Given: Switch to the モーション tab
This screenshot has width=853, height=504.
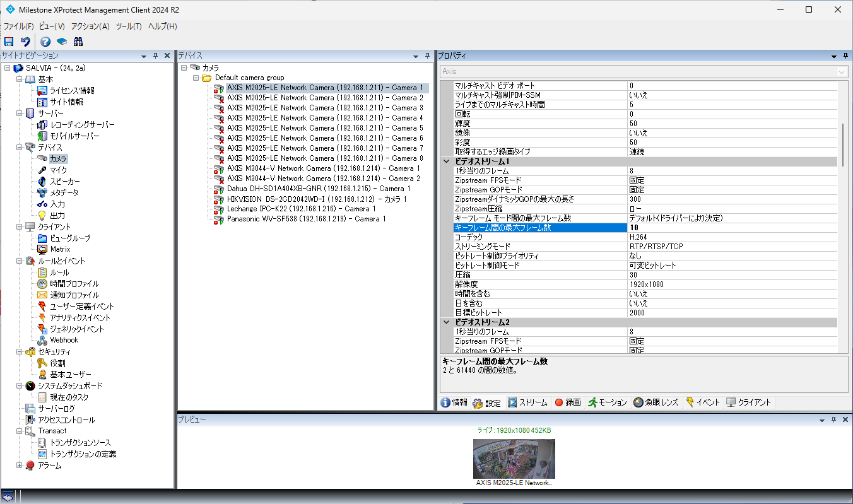Looking at the screenshot, I should click(607, 402).
